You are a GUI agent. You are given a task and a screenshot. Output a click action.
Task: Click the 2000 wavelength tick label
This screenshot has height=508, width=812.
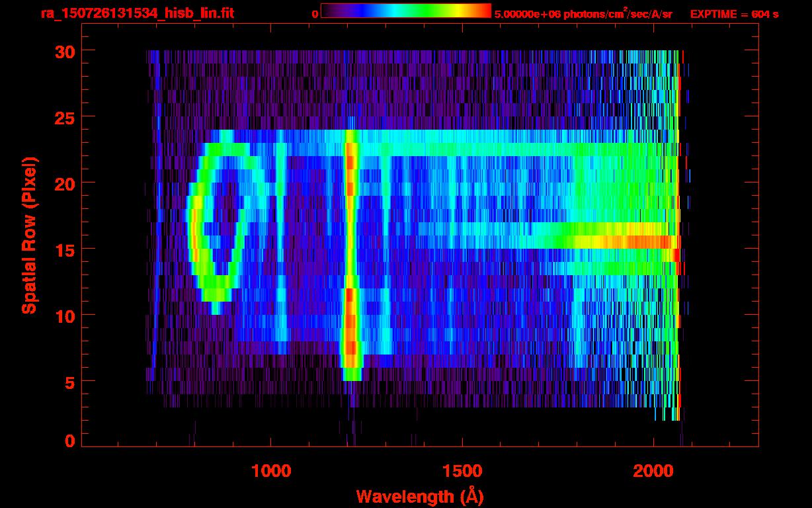pos(653,471)
